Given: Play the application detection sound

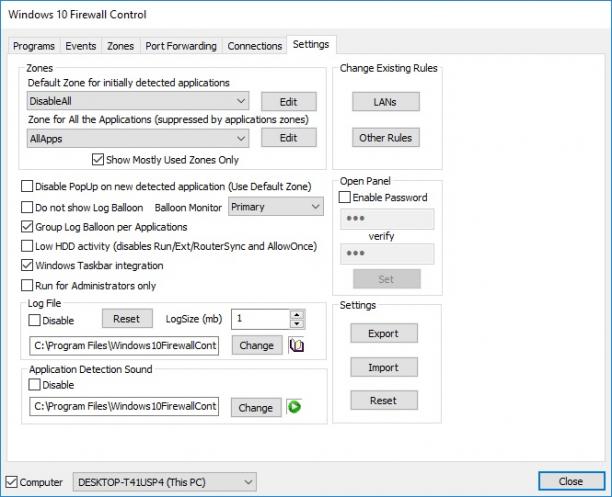Looking at the screenshot, I should tap(294, 407).
